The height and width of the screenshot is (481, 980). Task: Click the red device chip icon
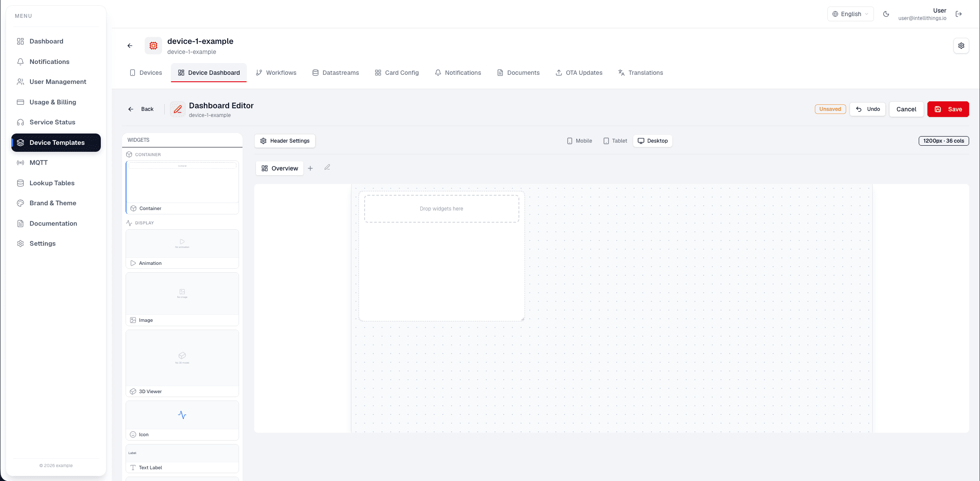pos(153,46)
